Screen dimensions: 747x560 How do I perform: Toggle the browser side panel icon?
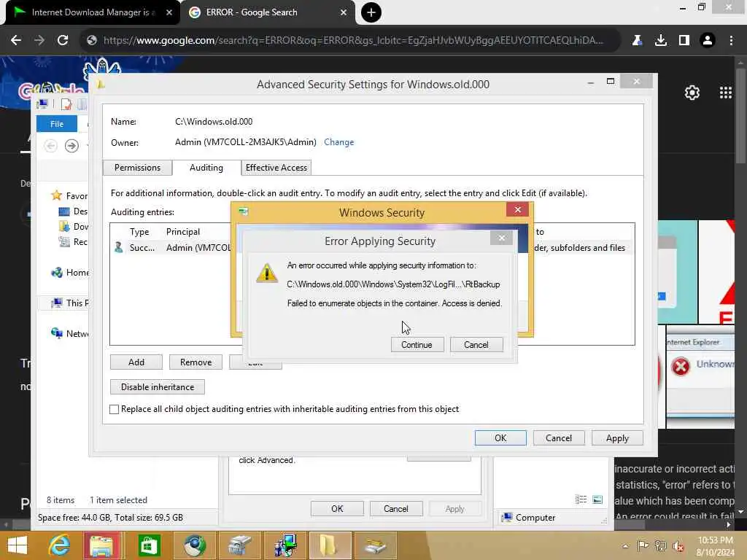coord(684,41)
